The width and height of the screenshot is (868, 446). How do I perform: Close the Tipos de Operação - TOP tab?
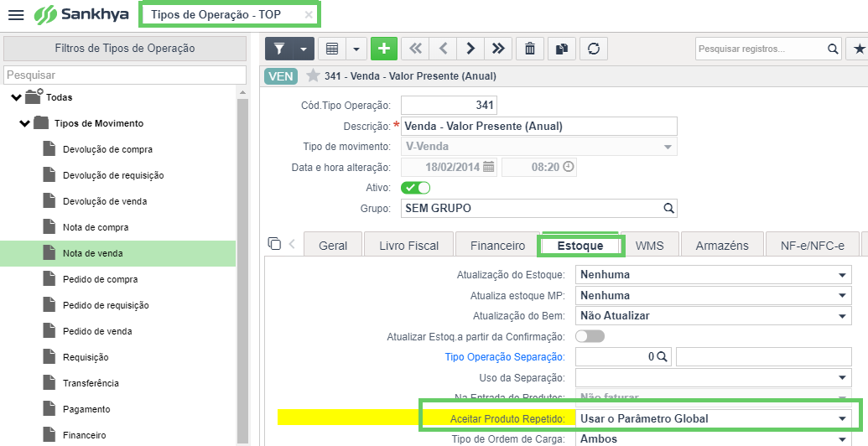click(x=309, y=15)
